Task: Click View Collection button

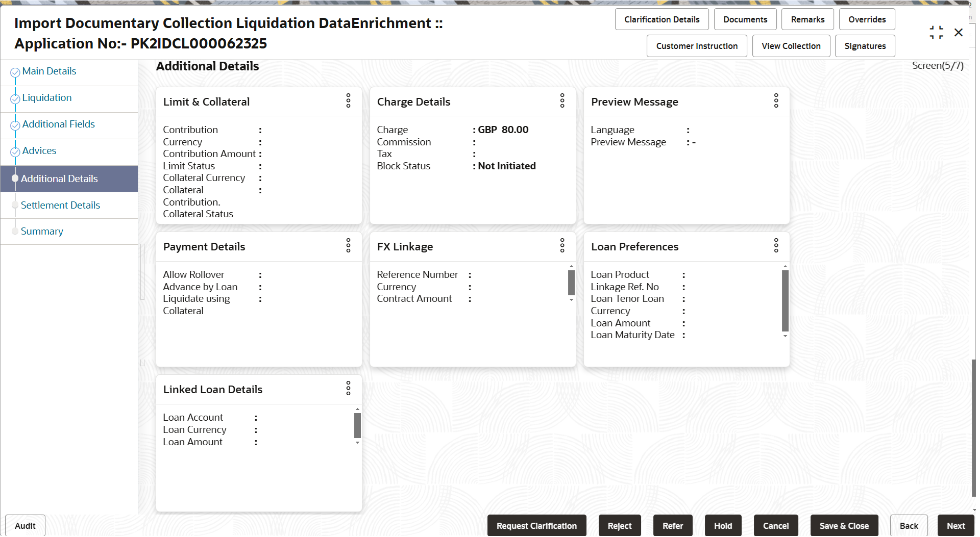Action: (791, 46)
